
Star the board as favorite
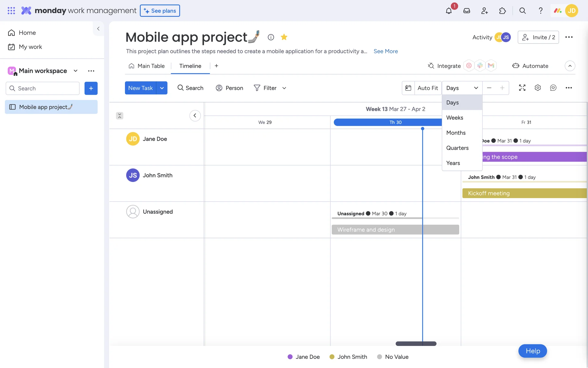(284, 37)
